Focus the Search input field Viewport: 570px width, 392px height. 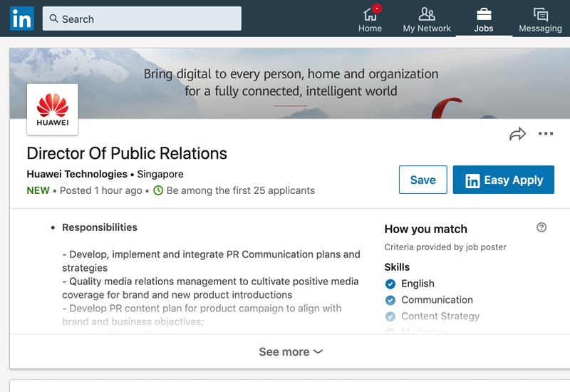click(x=142, y=19)
